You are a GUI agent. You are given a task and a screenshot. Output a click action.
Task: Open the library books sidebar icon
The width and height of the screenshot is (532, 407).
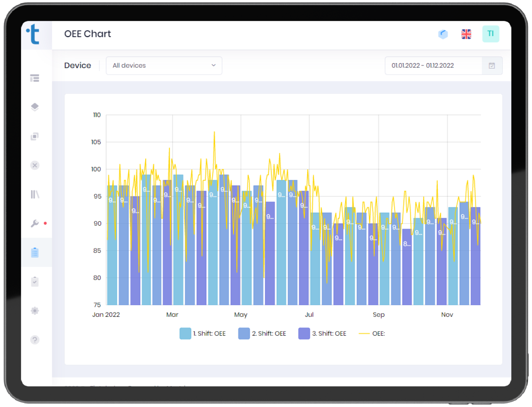35,194
